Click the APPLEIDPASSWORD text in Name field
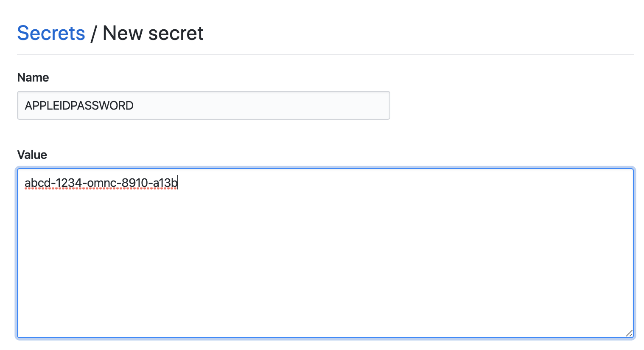This screenshot has width=644, height=350. (x=79, y=105)
